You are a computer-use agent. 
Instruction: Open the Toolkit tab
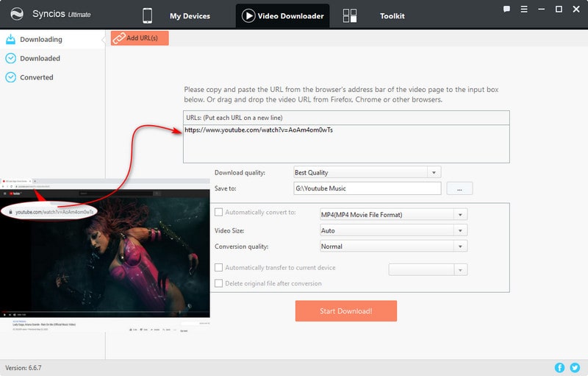[392, 16]
